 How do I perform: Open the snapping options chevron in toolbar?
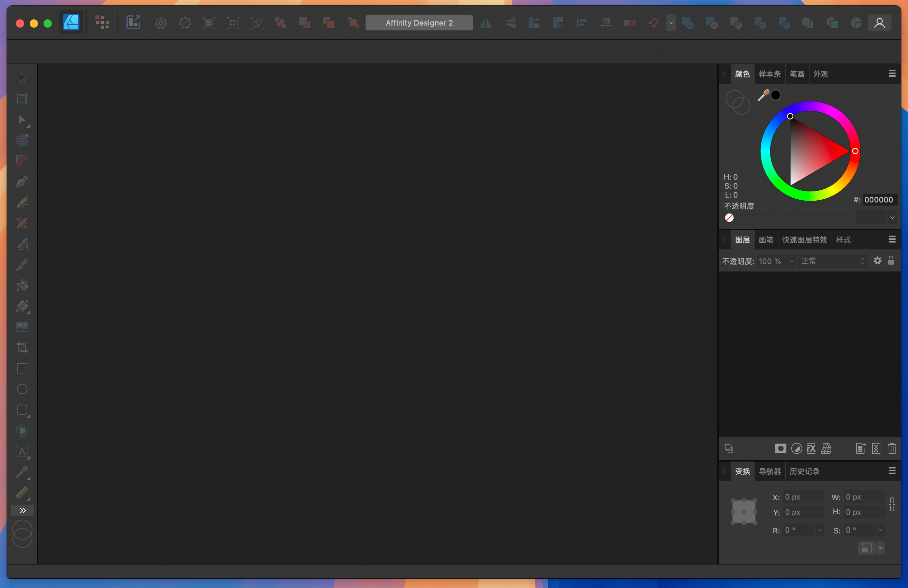671,23
